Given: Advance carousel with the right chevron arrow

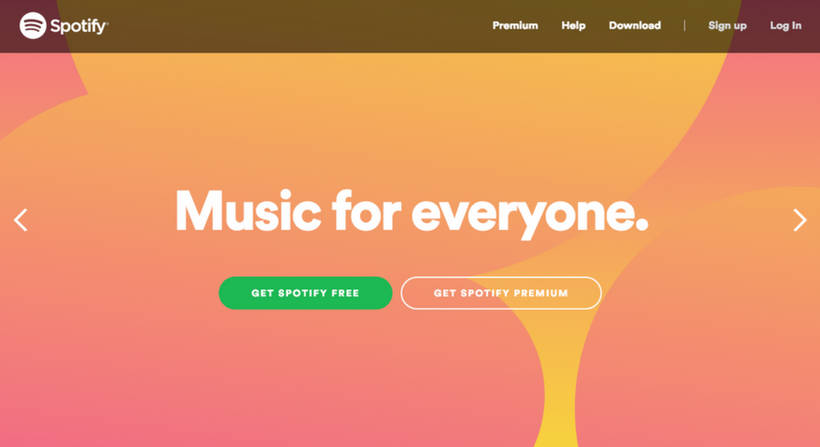Looking at the screenshot, I should pos(800,220).
